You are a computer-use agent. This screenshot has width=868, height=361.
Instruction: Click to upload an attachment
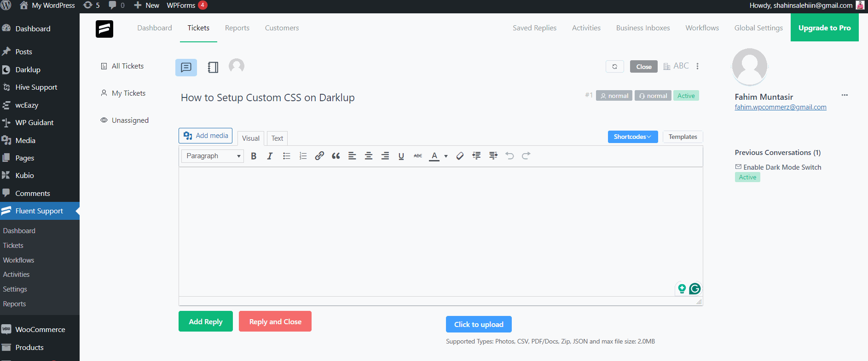479,324
